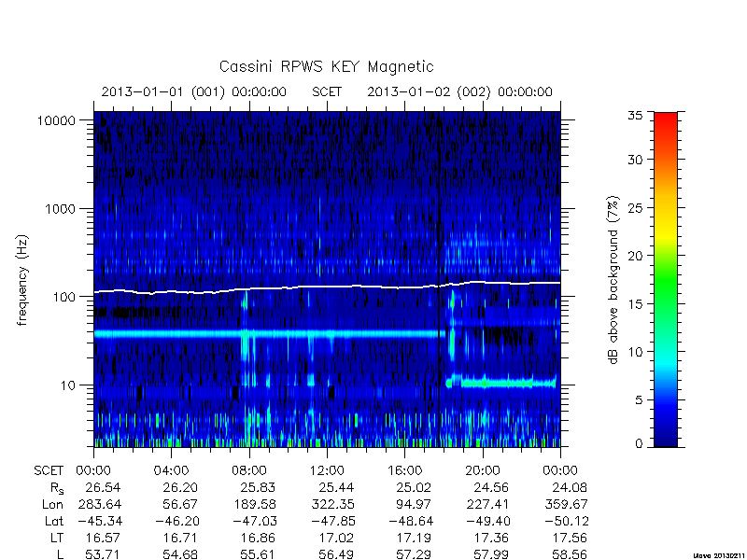
Task: Click the colorbar tick label 10
Action: 635,352
